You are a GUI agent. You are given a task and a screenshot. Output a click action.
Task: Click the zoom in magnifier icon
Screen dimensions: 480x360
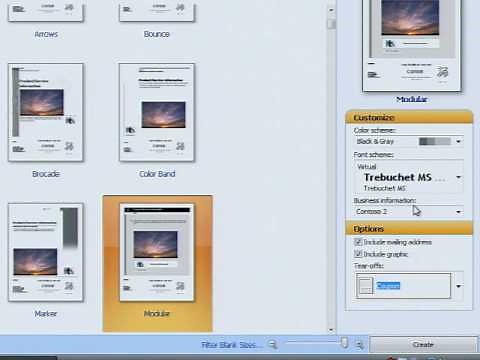(360, 345)
